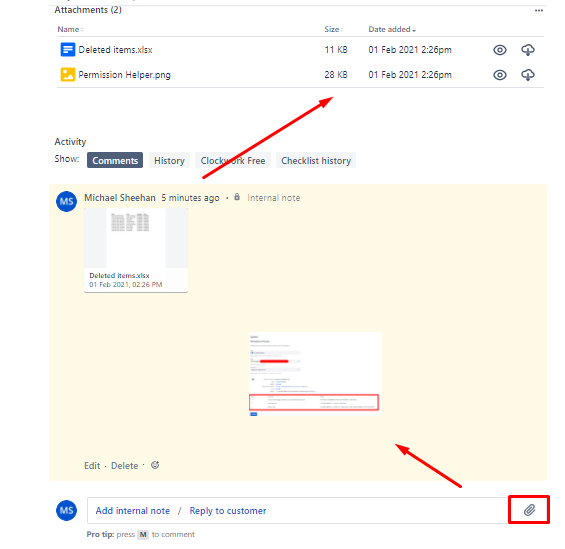The width and height of the screenshot is (565, 549).
Task: Choose Add internal note
Action: pyautogui.click(x=133, y=511)
